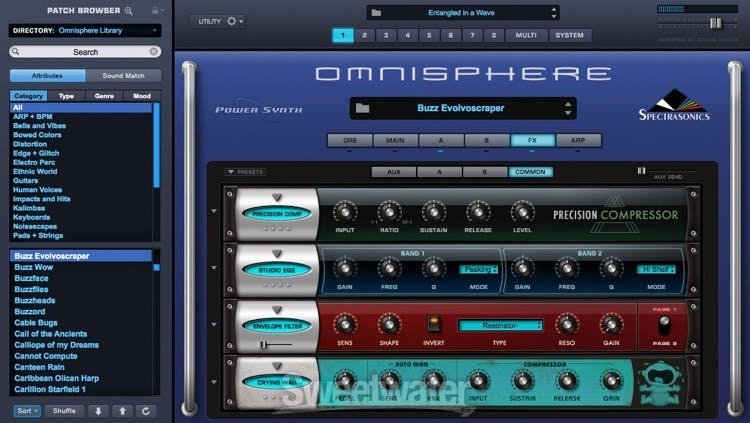Select the Cable Bugs patch from list

(x=36, y=323)
